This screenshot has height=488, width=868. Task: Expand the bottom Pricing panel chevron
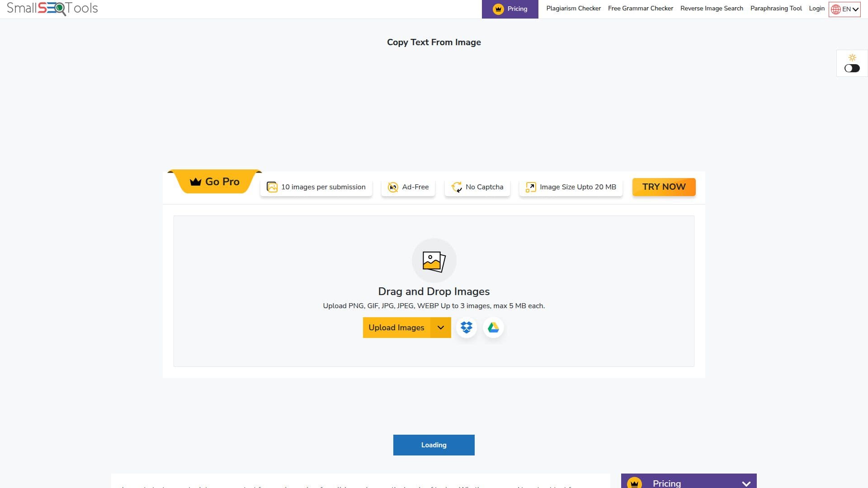746,483
